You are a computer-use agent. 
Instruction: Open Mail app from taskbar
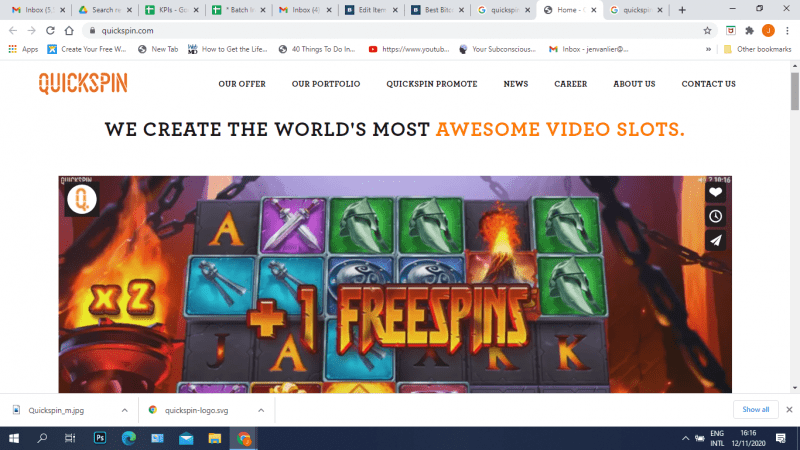[x=186, y=438]
